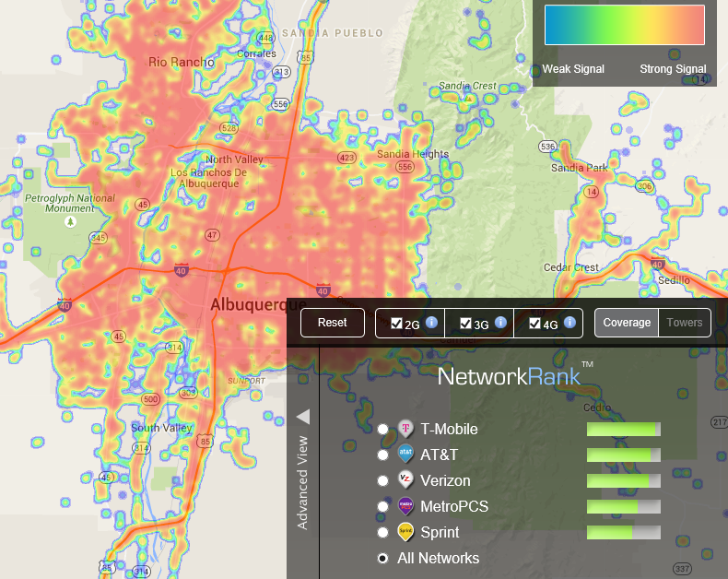
Task: Click Petroglyph National Monument tree marker
Action: 71,221
